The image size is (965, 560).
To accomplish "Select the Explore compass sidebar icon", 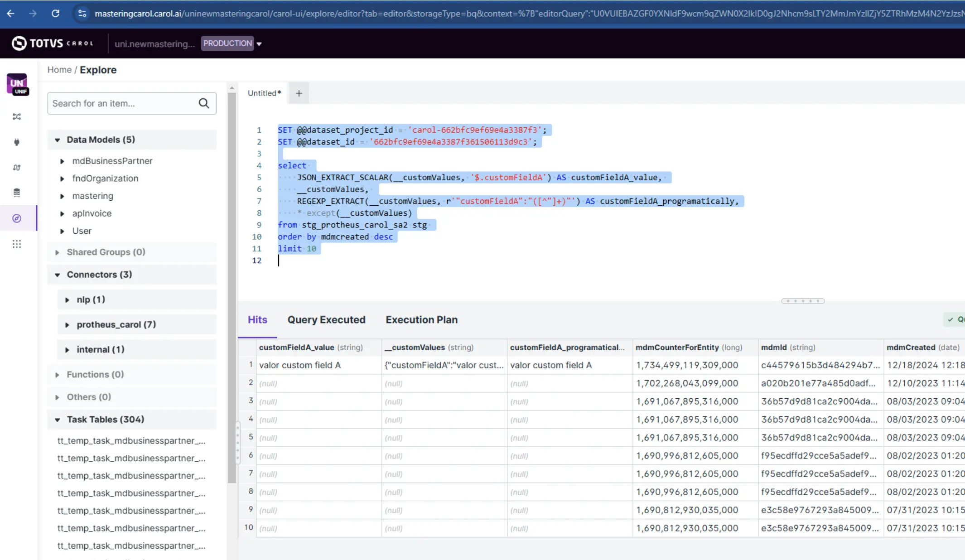I will 17,218.
